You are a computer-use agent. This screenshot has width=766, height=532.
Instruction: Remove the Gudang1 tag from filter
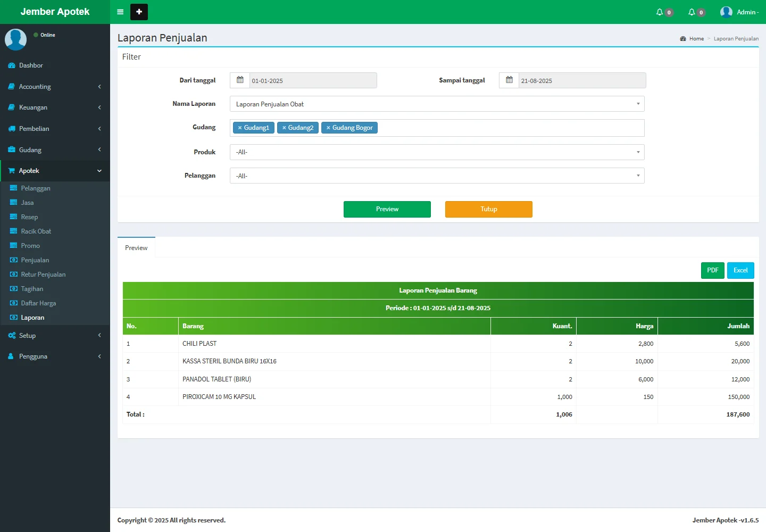coord(240,128)
